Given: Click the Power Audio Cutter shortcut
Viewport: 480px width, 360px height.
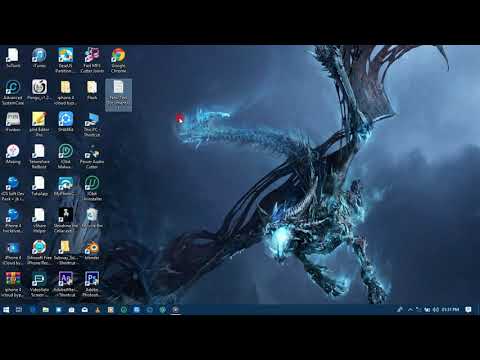Looking at the screenshot, I should point(92,156).
